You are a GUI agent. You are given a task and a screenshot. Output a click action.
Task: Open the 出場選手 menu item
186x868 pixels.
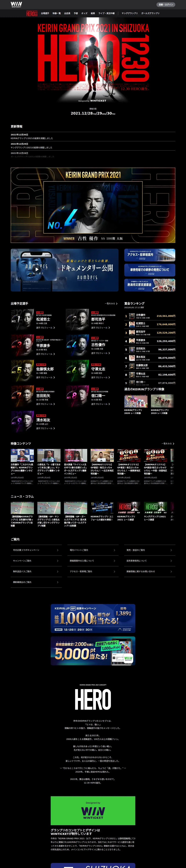tap(45, 13)
